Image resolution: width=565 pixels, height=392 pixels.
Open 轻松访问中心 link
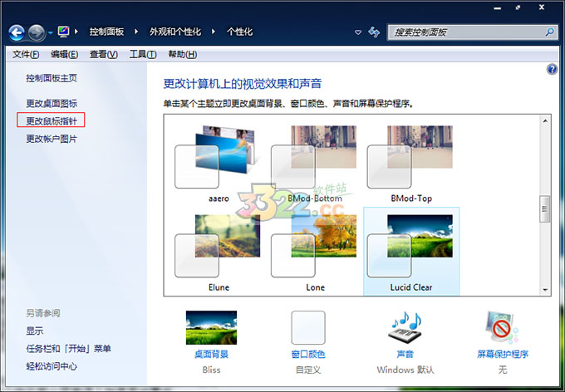point(52,366)
